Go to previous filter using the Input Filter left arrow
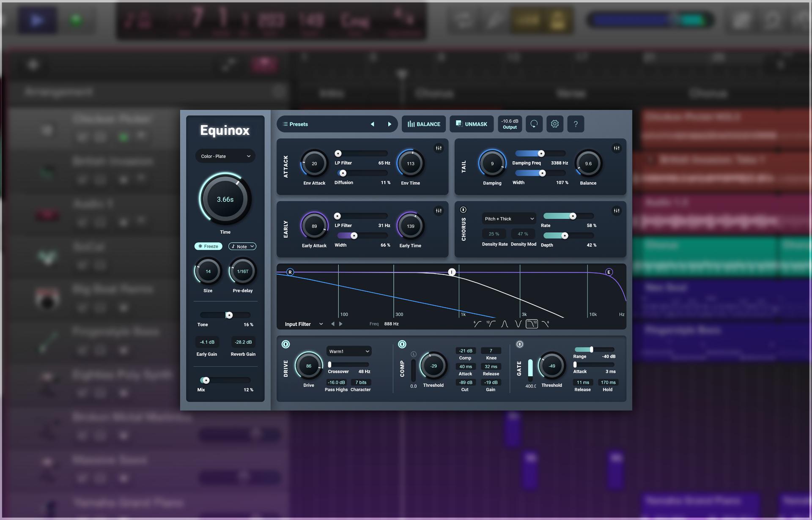Viewport: 812px width, 520px height. [x=333, y=324]
